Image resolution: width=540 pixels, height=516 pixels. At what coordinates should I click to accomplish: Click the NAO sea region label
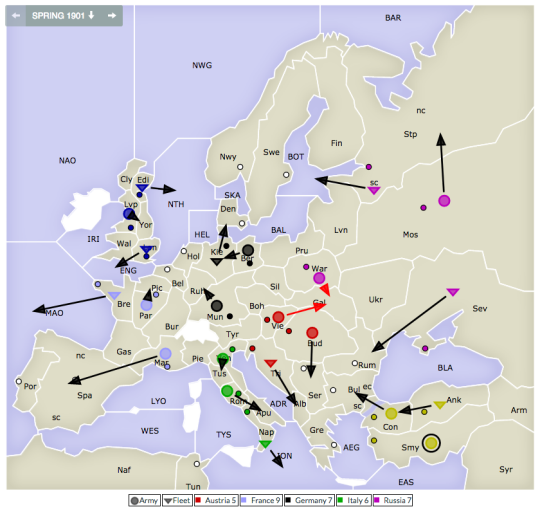68,161
